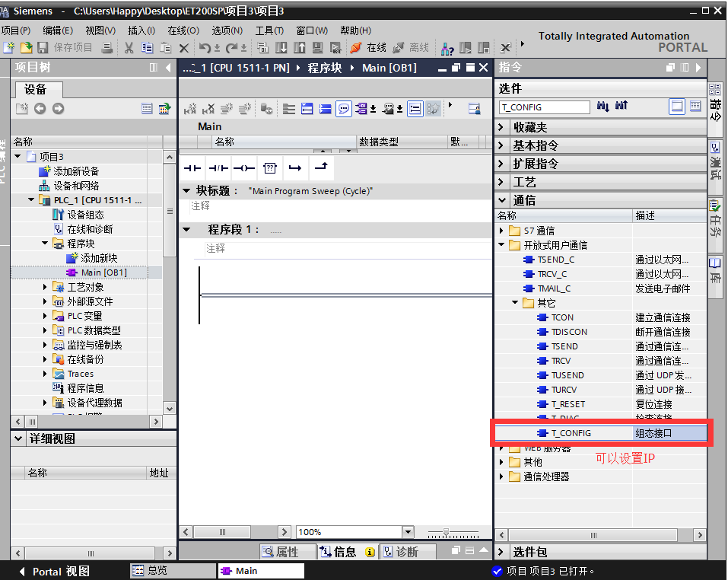Switch instruction panel to list mode
The width and height of the screenshot is (728, 580).
(x=695, y=107)
